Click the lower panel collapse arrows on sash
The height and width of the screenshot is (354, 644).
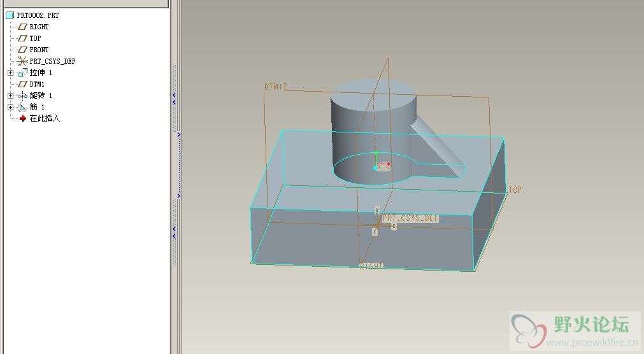174,232
